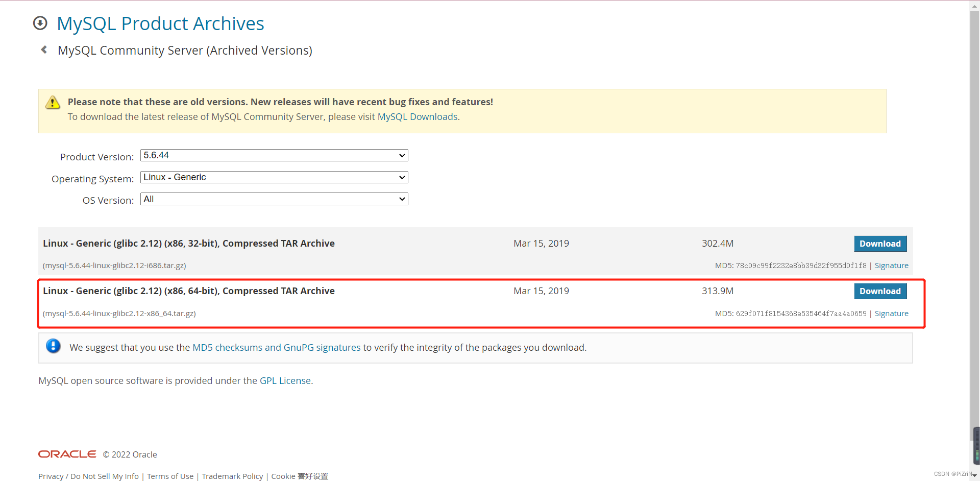Select MD5 value 78c09c99f2232e8bb39d32f955d0f1f8
980x481 pixels.
tap(801, 266)
